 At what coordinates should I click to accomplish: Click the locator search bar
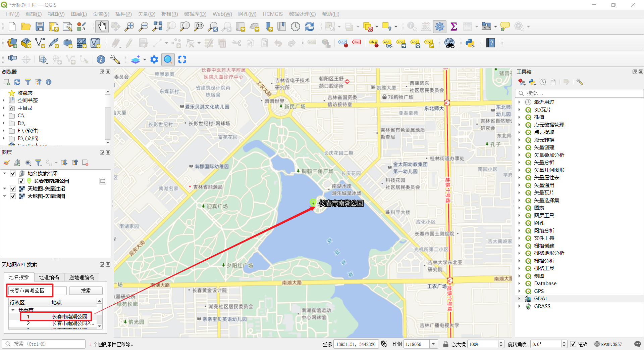pyautogui.click(x=44, y=344)
